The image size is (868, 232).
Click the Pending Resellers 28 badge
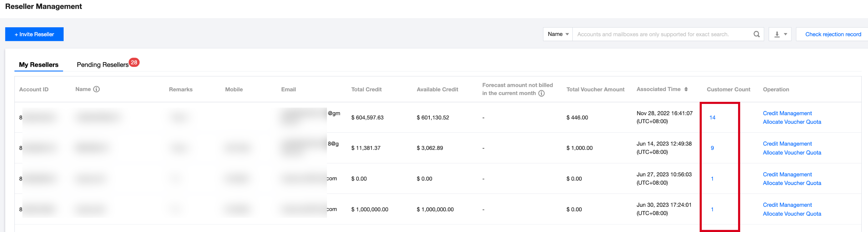134,62
